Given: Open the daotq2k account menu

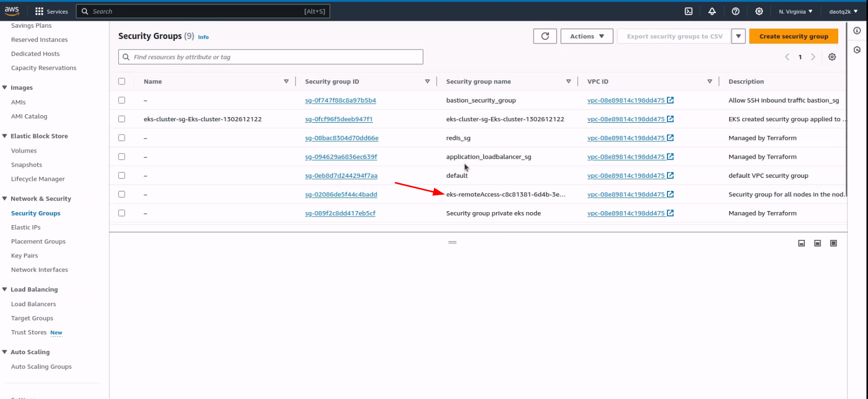Looking at the screenshot, I should [x=843, y=11].
